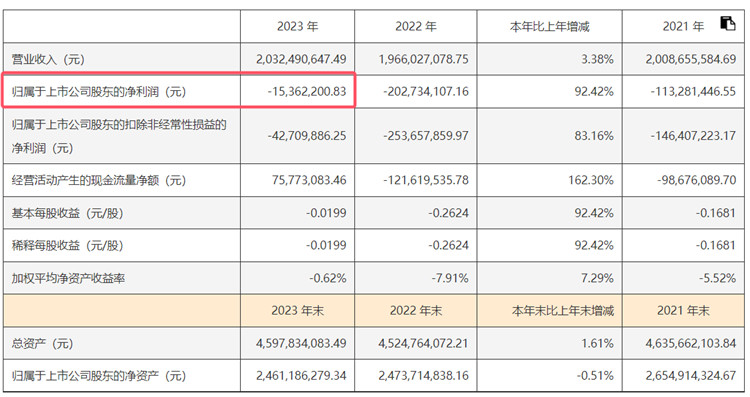Select the 2023 revenue 2,032,490,647.49
Viewport: 750px width, 397px height.
click(301, 59)
